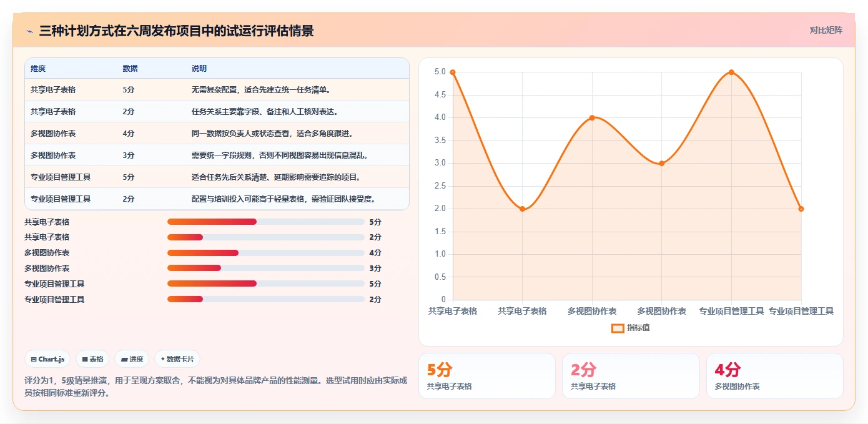Open the 4分 多视图协作表 data card
This screenshot has width=868, height=424.
pyautogui.click(x=775, y=376)
